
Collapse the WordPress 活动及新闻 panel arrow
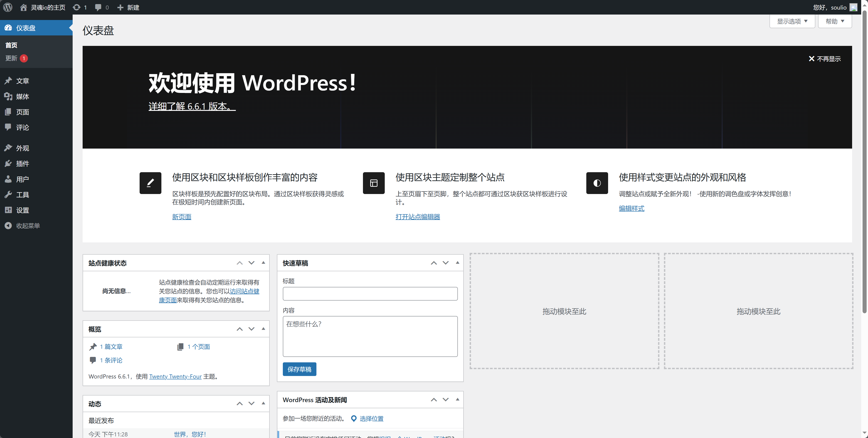click(457, 400)
